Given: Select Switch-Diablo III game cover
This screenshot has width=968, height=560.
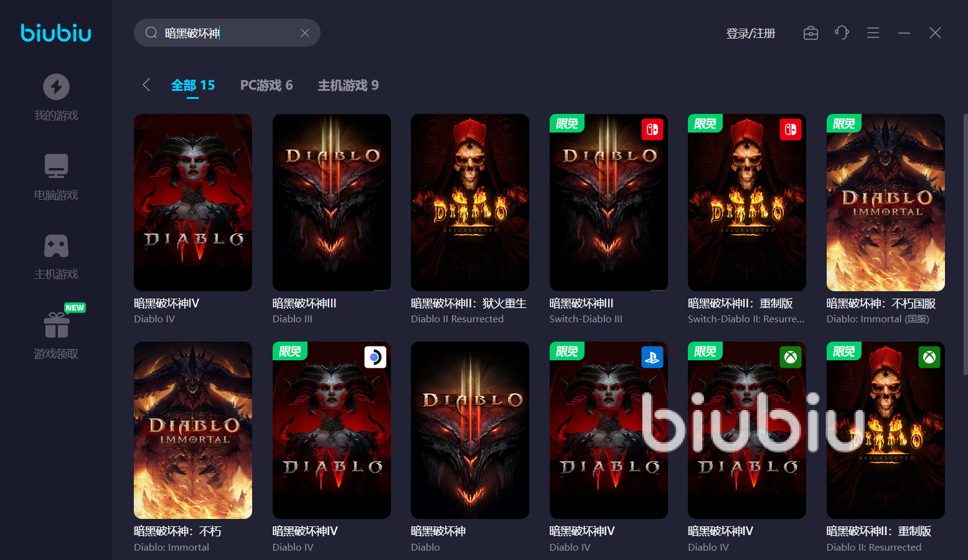Looking at the screenshot, I should pyautogui.click(x=608, y=202).
